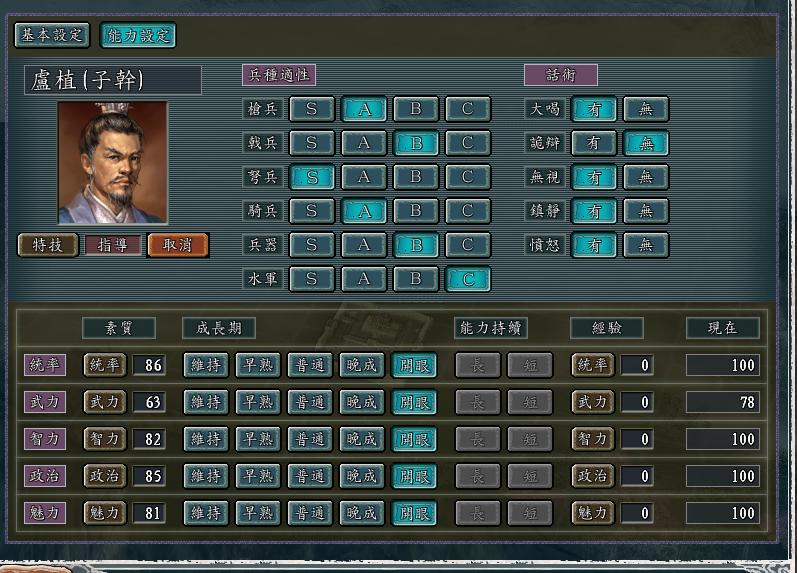The image size is (797, 573).
Task: Enable 大喝 with 有
Action: [x=594, y=109]
